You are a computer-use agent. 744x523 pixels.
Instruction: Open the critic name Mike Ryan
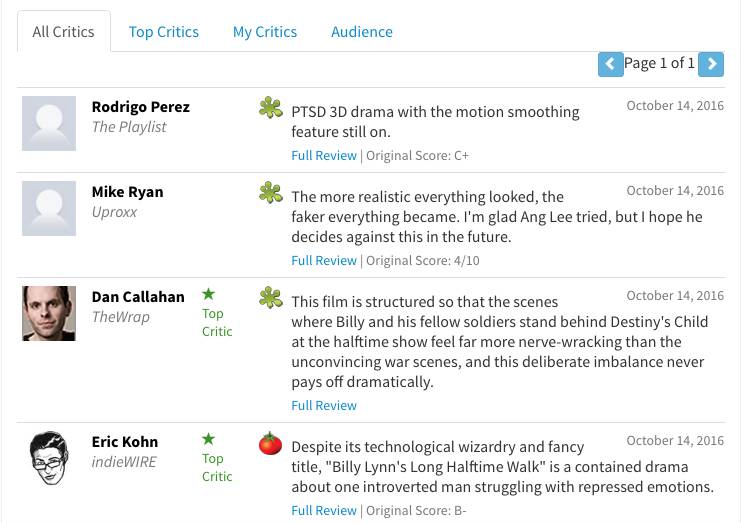point(127,192)
